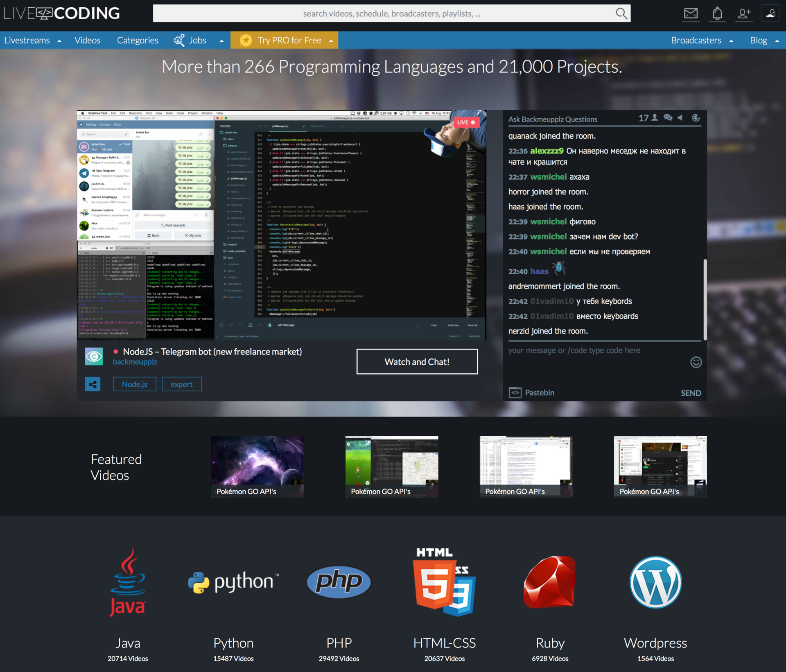The width and height of the screenshot is (786, 672).
Task: Show viewers list via user icon
Action: click(x=655, y=118)
